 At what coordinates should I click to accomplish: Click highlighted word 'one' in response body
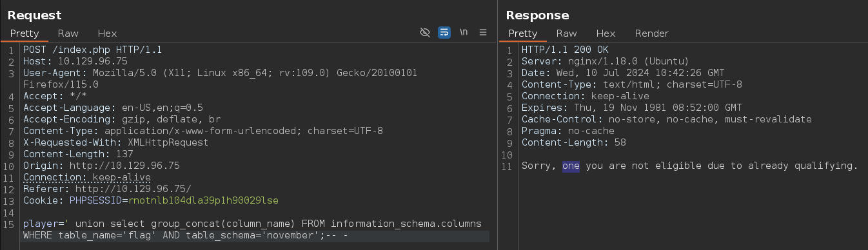[x=571, y=166]
